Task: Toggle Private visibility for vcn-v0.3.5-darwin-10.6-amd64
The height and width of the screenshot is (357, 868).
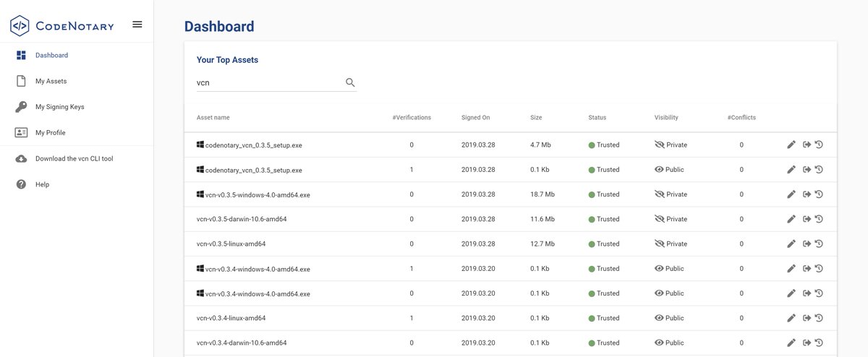Action: [x=659, y=219]
